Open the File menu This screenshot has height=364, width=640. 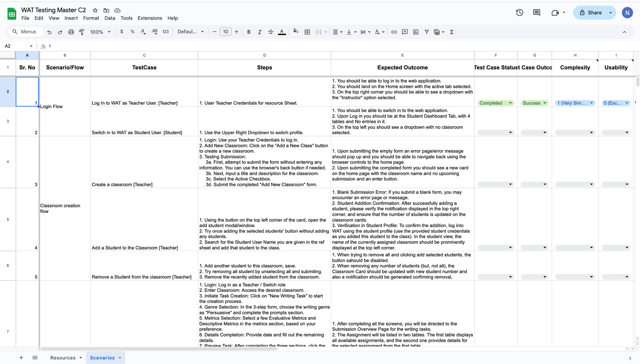pyautogui.click(x=25, y=18)
